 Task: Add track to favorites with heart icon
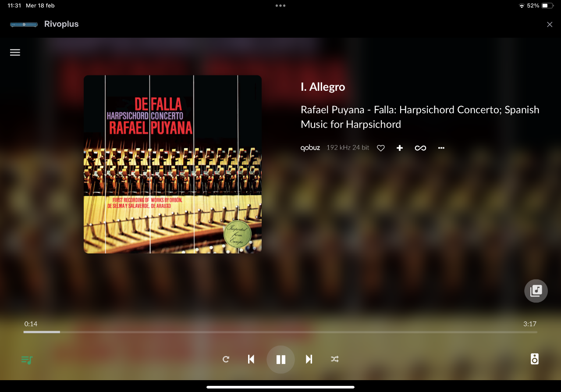(381, 148)
